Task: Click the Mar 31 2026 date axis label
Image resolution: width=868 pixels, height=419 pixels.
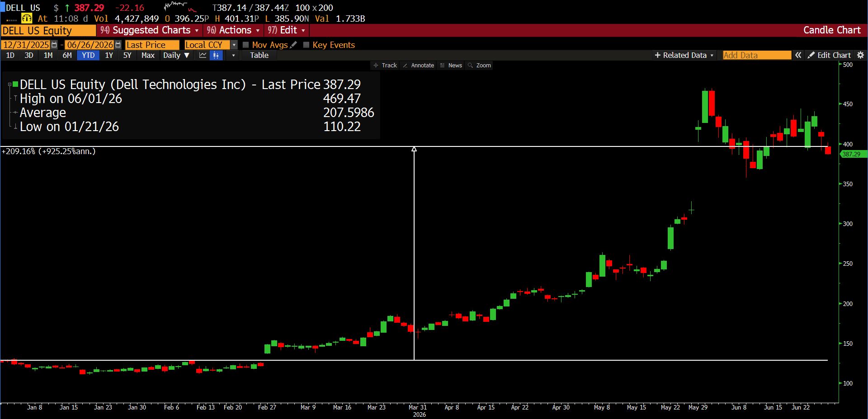Action: [x=418, y=410]
